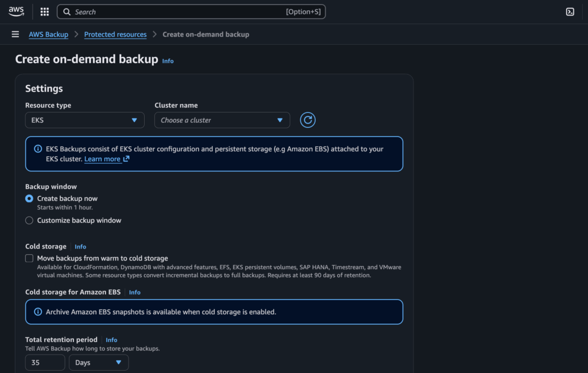Navigate to AWS Backup via breadcrumb
Image resolution: width=588 pixels, height=373 pixels.
coord(48,34)
